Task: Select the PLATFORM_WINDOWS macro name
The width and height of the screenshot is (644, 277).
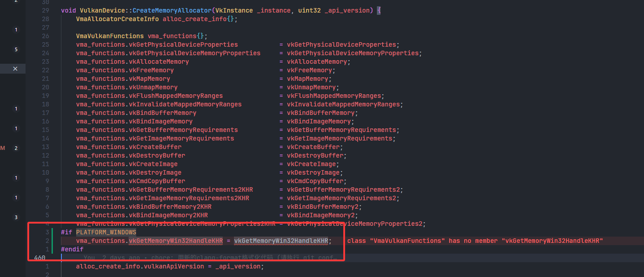Action: coord(106,232)
